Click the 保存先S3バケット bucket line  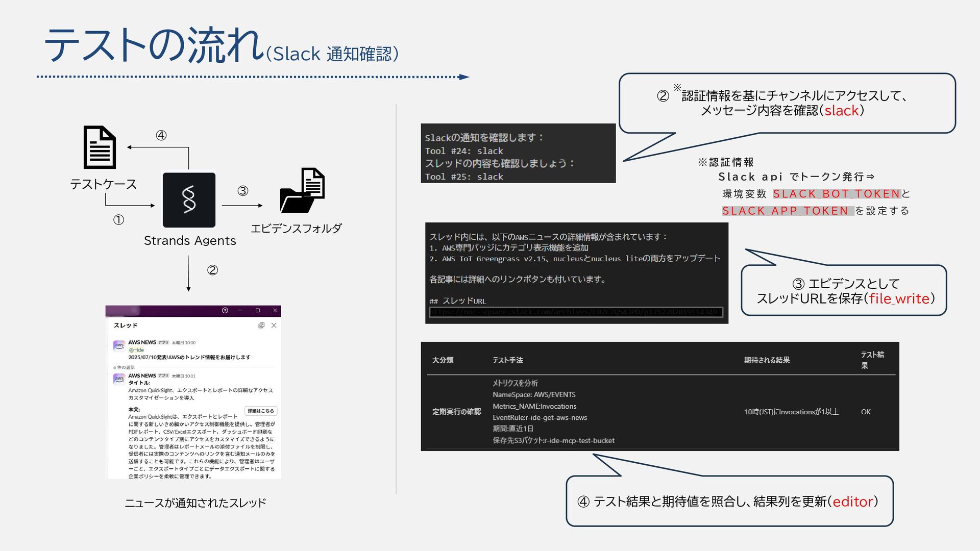click(x=553, y=441)
